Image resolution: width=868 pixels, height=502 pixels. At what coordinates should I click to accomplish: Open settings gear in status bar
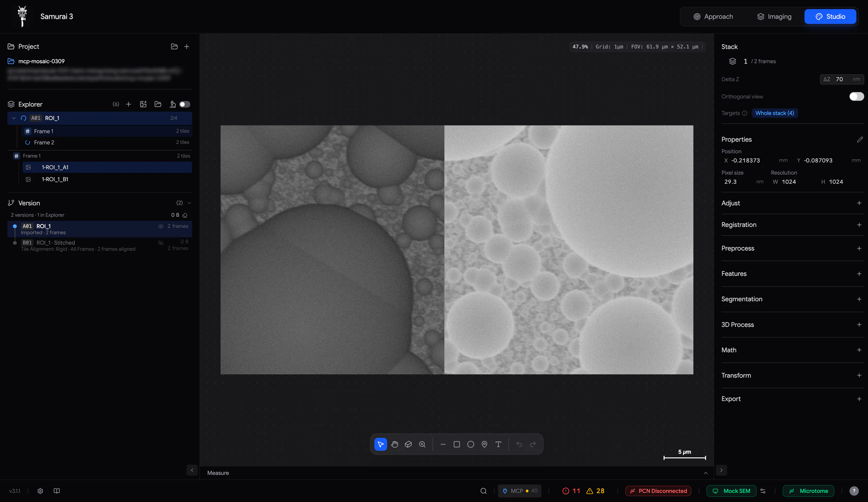click(x=40, y=491)
